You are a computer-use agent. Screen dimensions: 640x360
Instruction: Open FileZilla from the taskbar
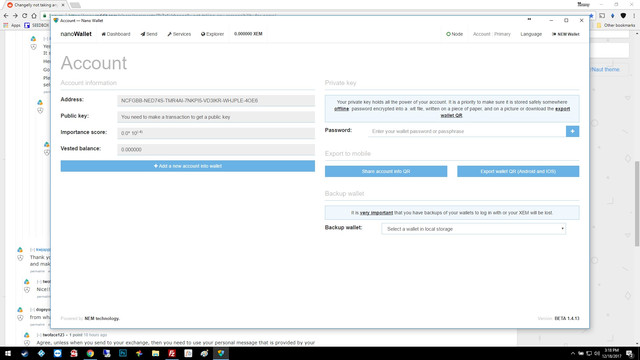click(x=172, y=353)
